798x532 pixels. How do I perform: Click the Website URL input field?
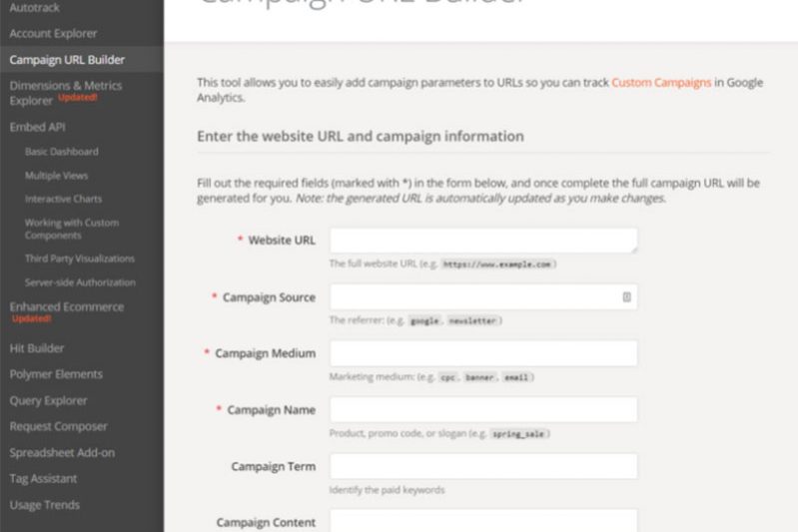point(483,241)
